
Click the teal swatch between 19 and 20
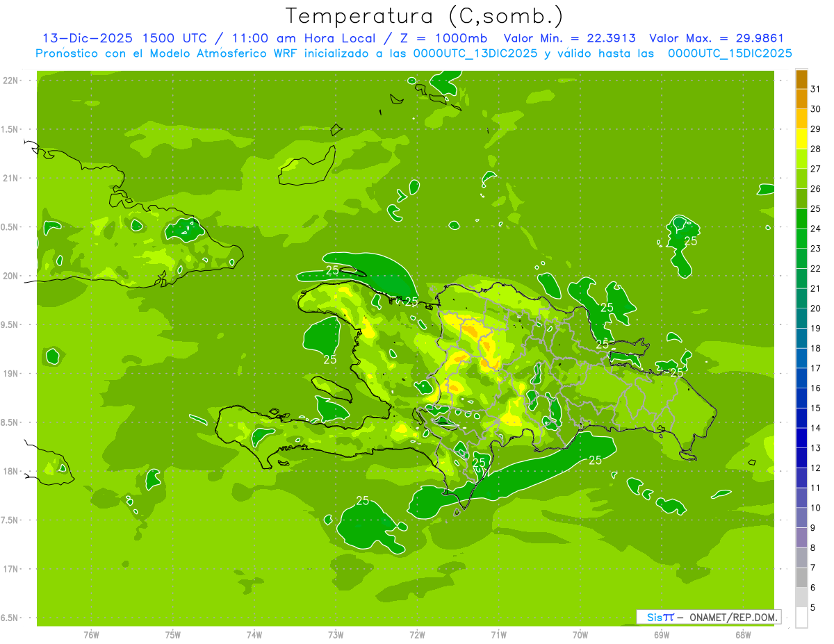click(x=801, y=318)
